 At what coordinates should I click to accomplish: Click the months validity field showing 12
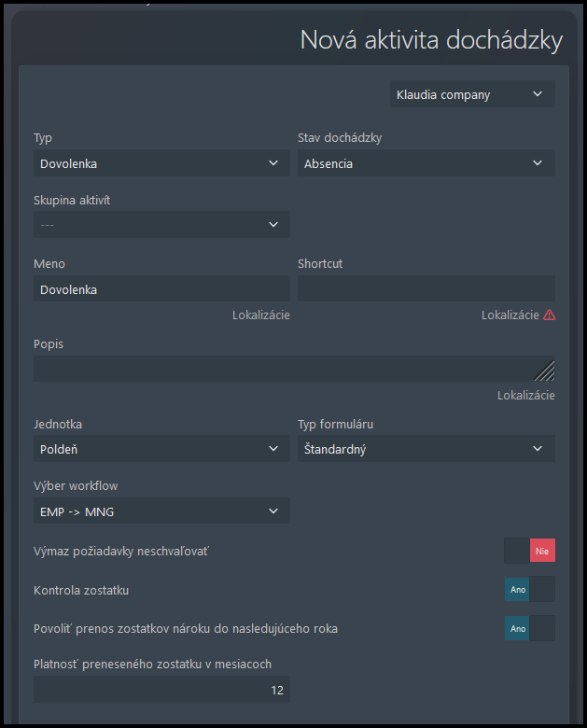[161, 690]
